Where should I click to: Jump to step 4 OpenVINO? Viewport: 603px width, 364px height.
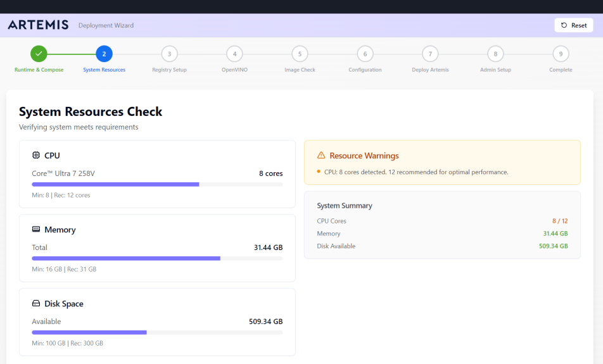(234, 54)
